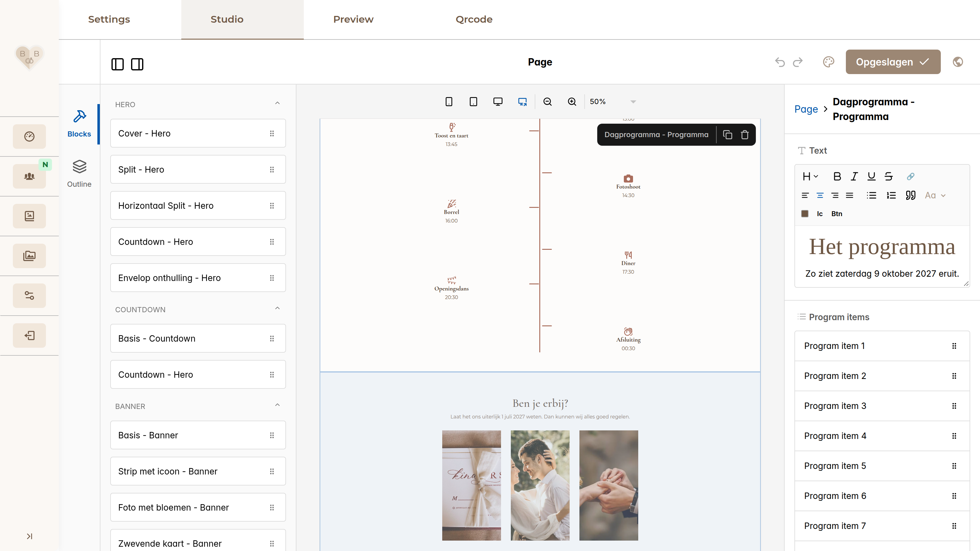The height and width of the screenshot is (551, 980).
Task: Select the desktop monitor preview icon
Action: tap(498, 102)
